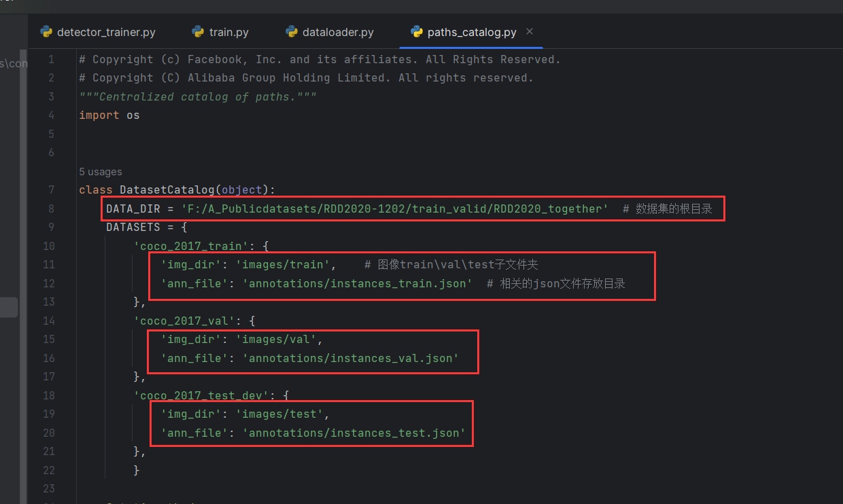Viewport: 843px width, 504px height.
Task: Click the '# 数据集的根目录' comment
Action: (x=668, y=209)
